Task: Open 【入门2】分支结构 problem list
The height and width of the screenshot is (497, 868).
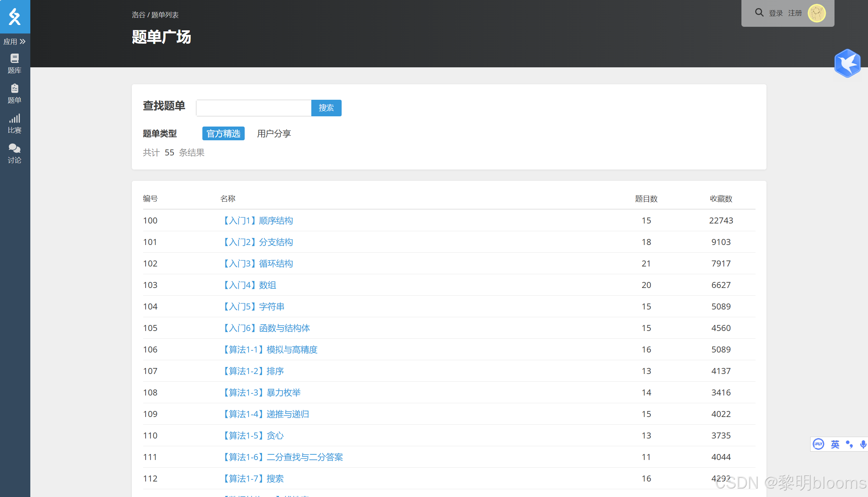Action: coord(257,242)
